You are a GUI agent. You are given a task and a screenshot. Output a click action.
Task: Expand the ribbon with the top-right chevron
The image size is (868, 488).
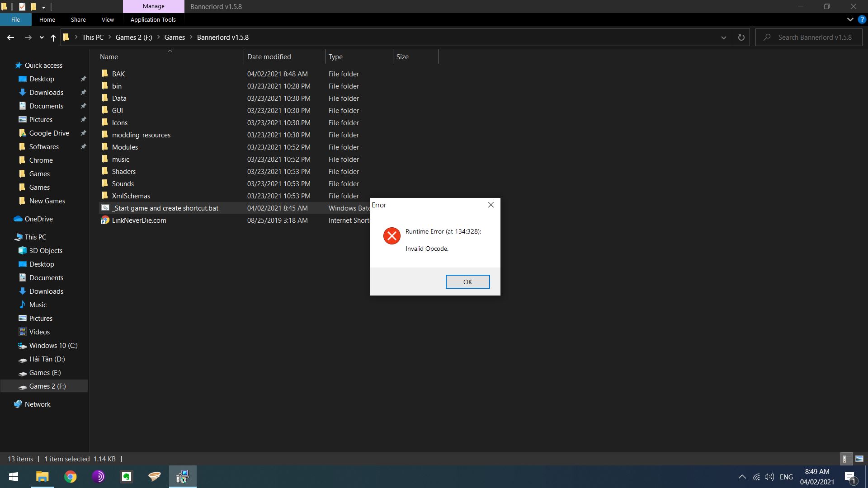coord(850,19)
